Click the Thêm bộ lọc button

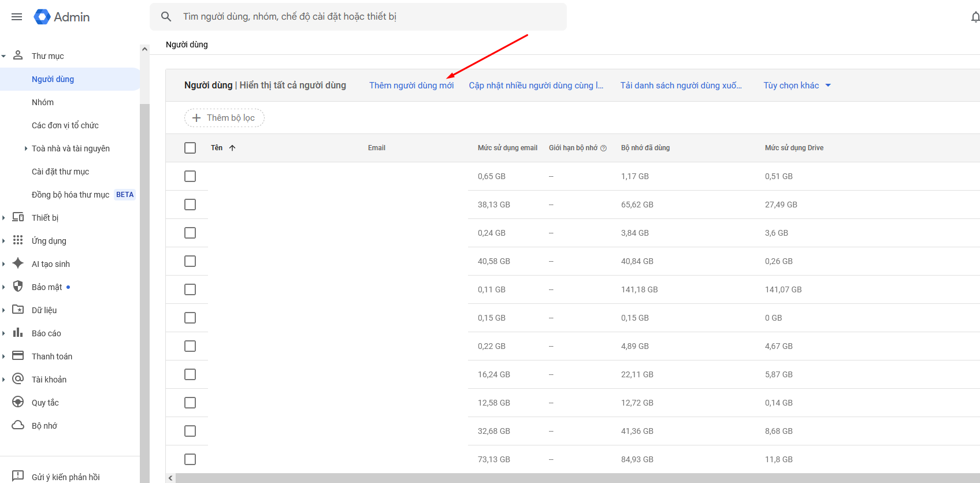pos(224,118)
